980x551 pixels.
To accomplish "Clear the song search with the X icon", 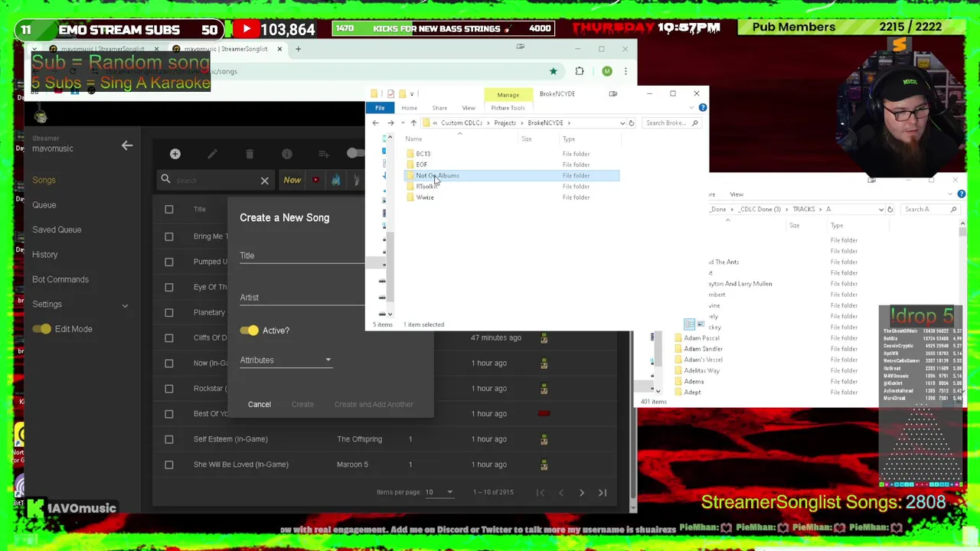I will (264, 181).
